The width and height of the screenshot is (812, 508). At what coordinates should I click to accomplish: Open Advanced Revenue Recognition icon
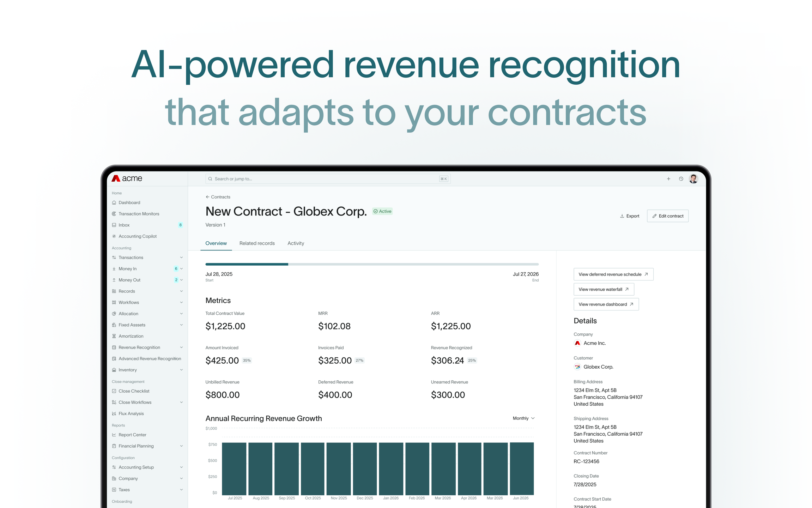coord(114,359)
